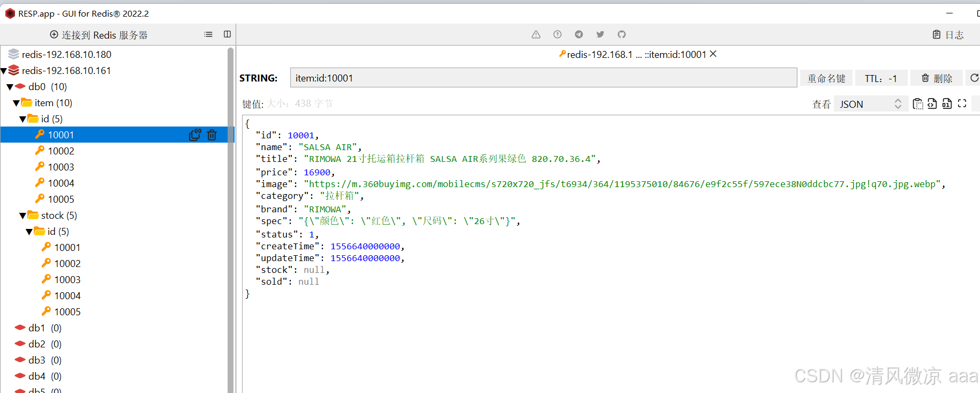Switch to the redis item:id:10001 tab
Image resolution: width=980 pixels, height=393 pixels.
[636, 54]
